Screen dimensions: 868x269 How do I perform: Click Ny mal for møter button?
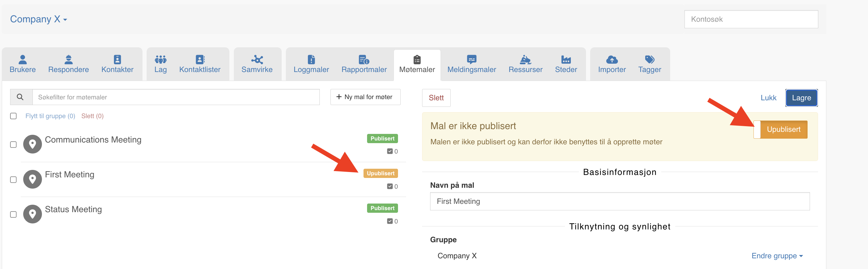coord(365,97)
